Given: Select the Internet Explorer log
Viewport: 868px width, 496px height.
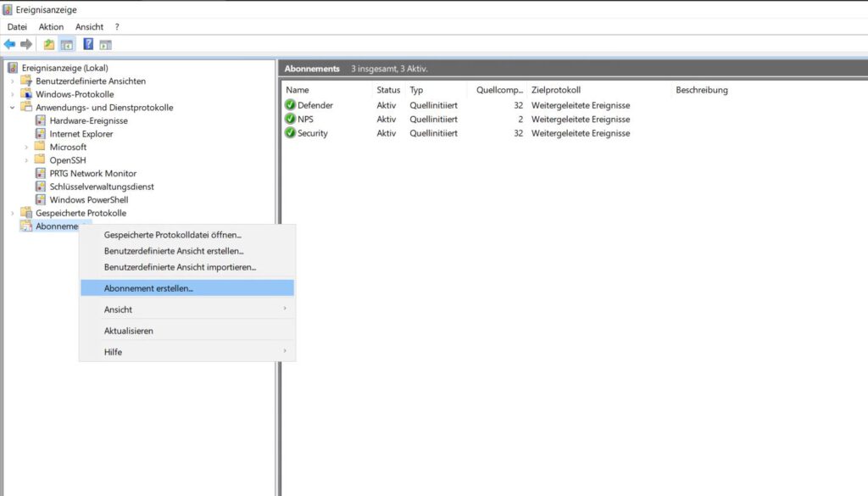Looking at the screenshot, I should 81,133.
